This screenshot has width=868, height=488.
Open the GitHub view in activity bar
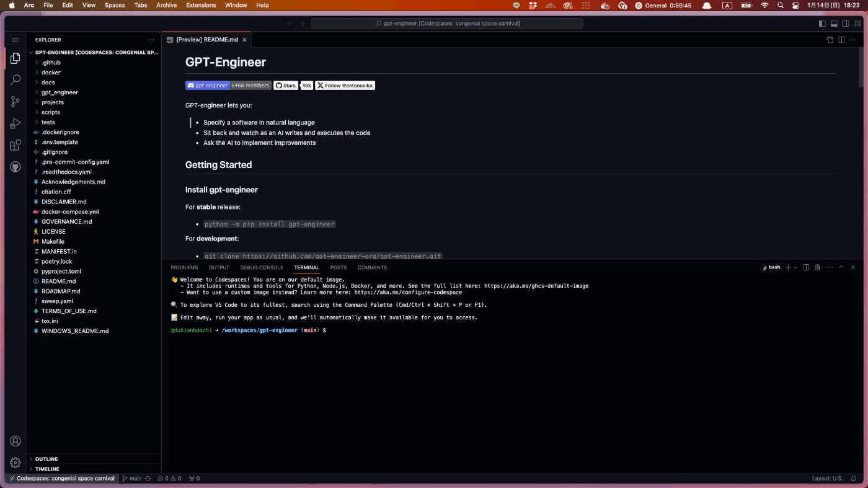(15, 167)
